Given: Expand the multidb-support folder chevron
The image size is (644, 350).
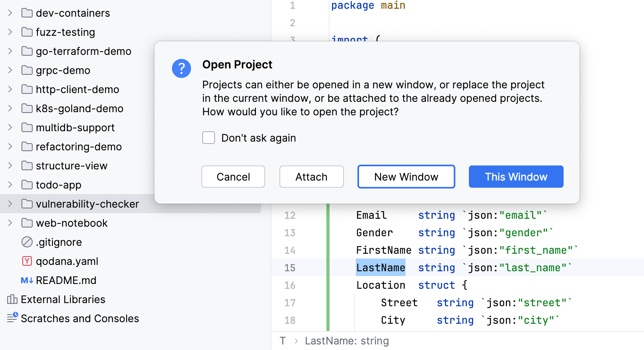Looking at the screenshot, I should pos(10,128).
